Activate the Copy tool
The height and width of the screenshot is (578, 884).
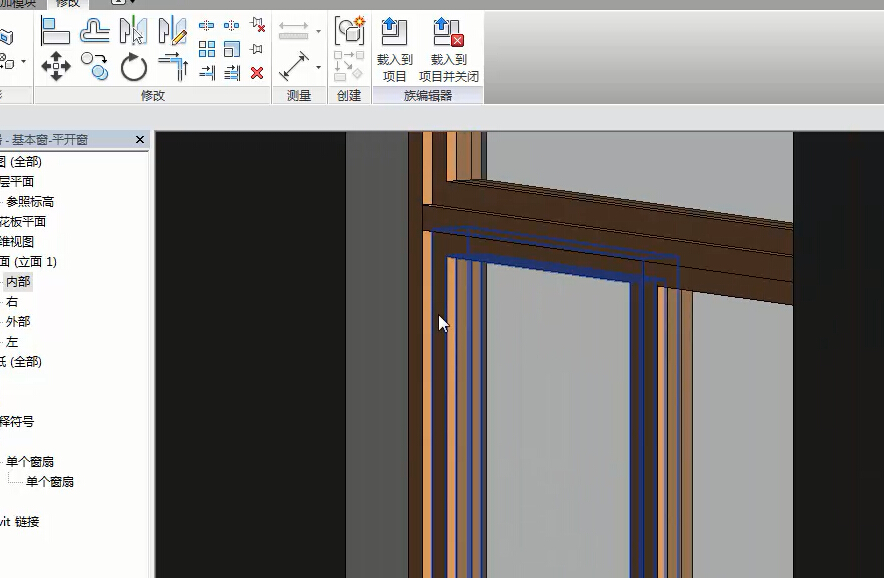95,67
